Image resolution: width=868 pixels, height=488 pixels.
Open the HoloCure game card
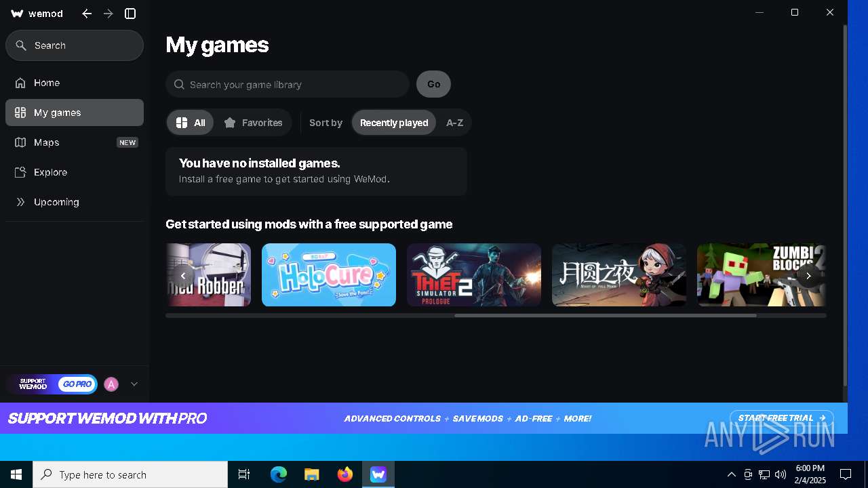(329, 274)
